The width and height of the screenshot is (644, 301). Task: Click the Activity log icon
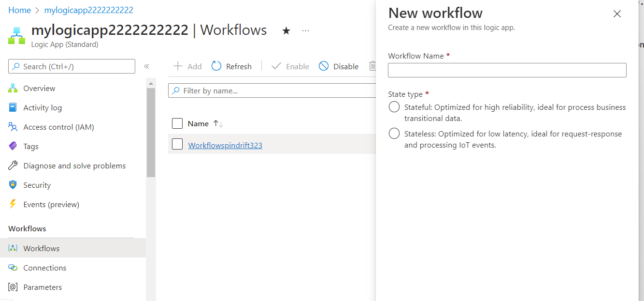click(x=13, y=107)
